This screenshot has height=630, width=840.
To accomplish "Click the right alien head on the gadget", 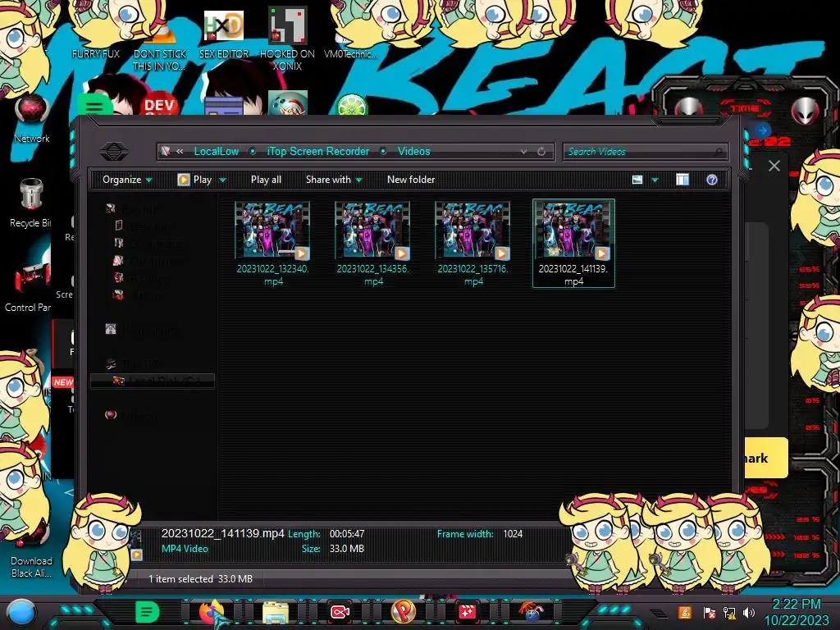I will [806, 111].
